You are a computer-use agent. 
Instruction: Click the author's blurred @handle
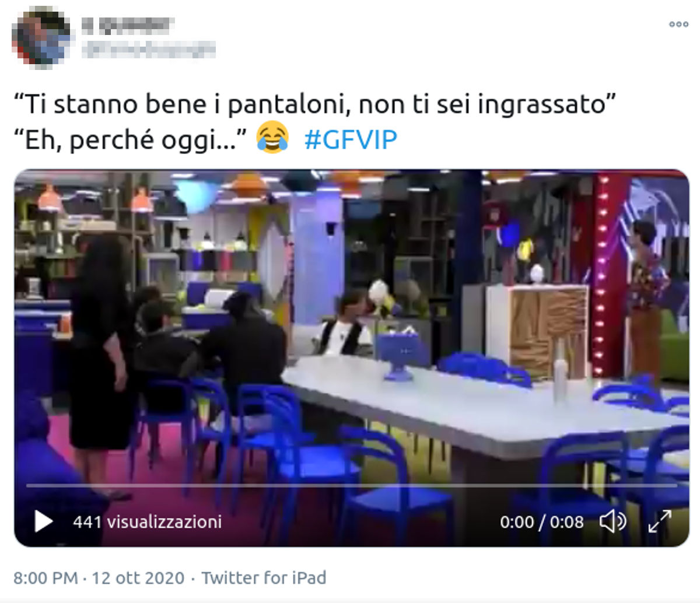coord(149,50)
